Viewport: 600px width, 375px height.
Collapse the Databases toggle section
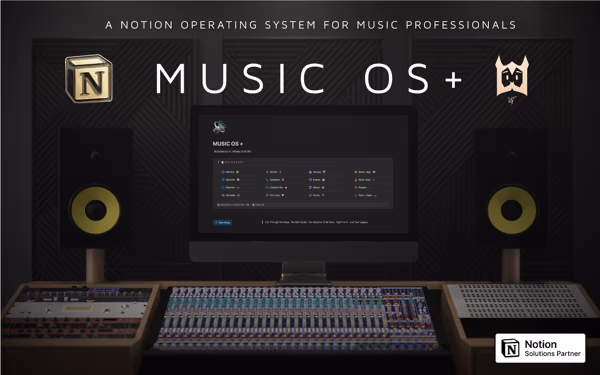pos(219,162)
